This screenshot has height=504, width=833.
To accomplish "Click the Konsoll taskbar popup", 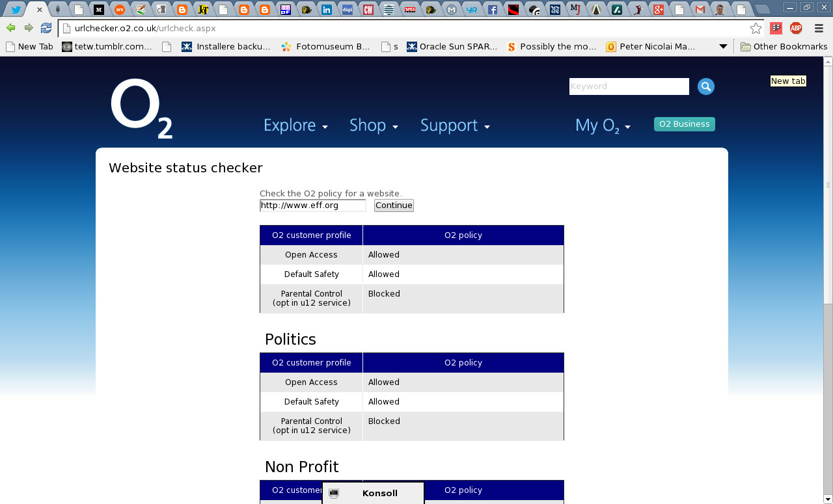I will point(374,493).
